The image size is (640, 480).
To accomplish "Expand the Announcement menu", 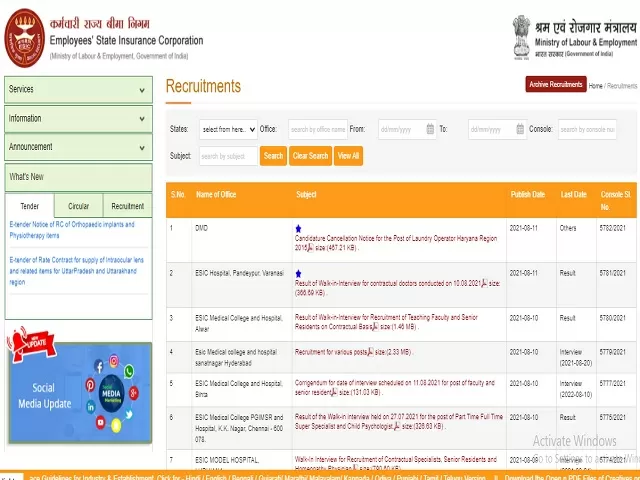I will click(x=78, y=147).
